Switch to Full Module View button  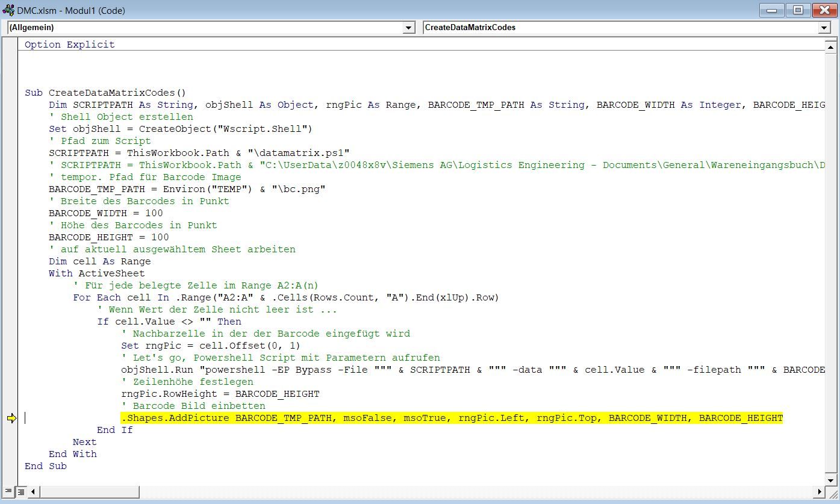(x=20, y=492)
